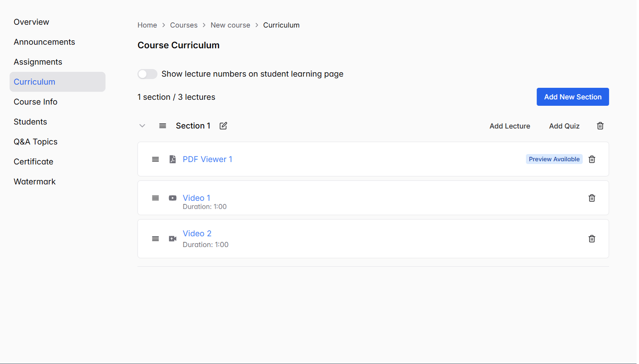639x364 pixels.
Task: Delete Section 1 with its trash icon
Action: 600,126
